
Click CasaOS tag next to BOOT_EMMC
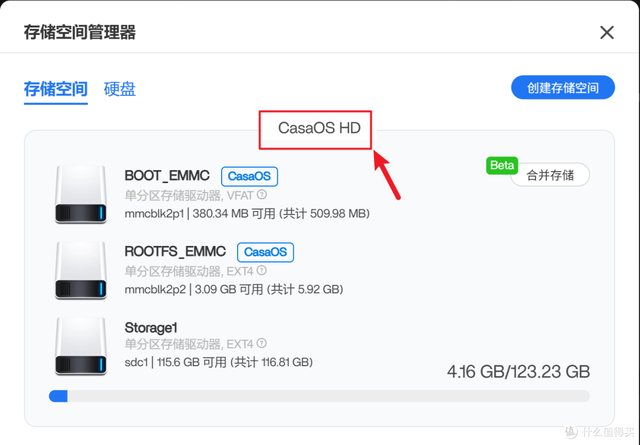point(249,176)
